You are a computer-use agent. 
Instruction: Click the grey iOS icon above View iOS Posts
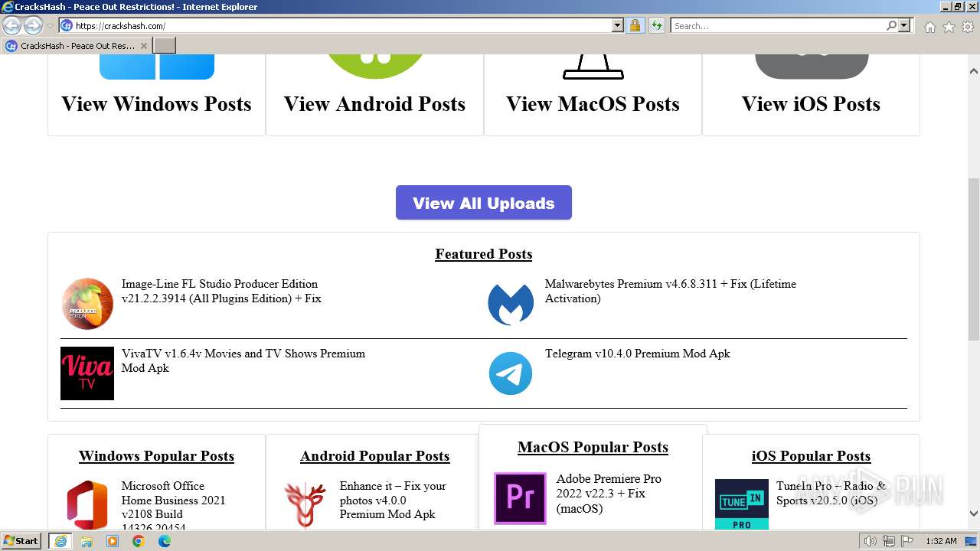(x=812, y=67)
